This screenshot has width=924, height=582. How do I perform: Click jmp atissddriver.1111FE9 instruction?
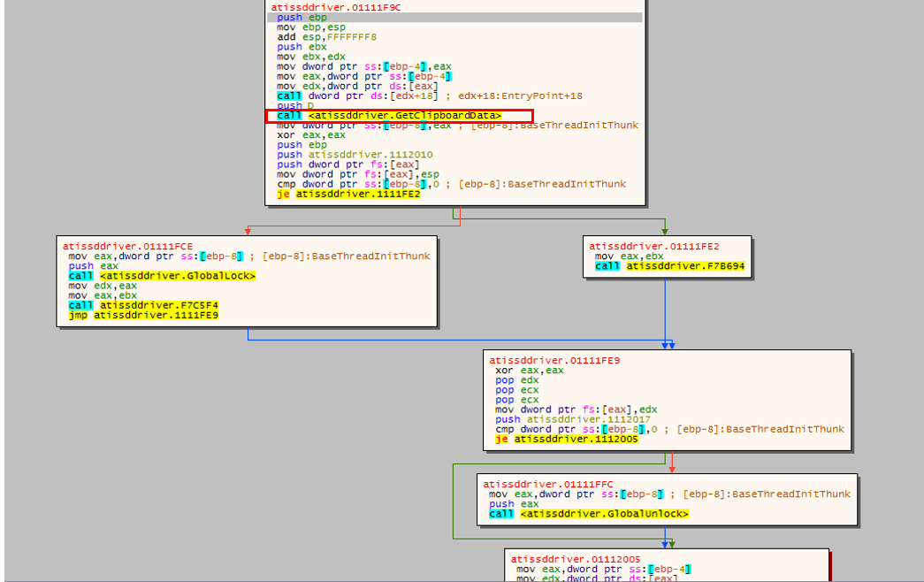click(143, 316)
